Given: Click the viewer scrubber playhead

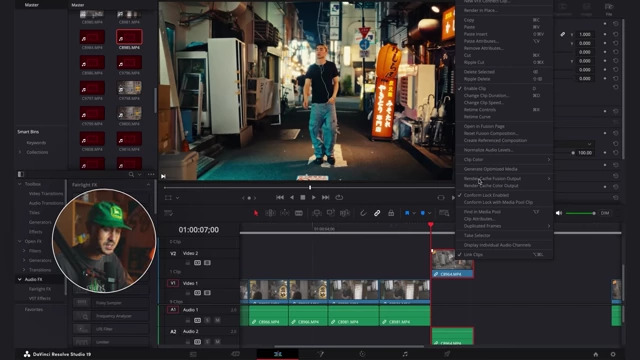Looking at the screenshot, I should click(x=310, y=187).
